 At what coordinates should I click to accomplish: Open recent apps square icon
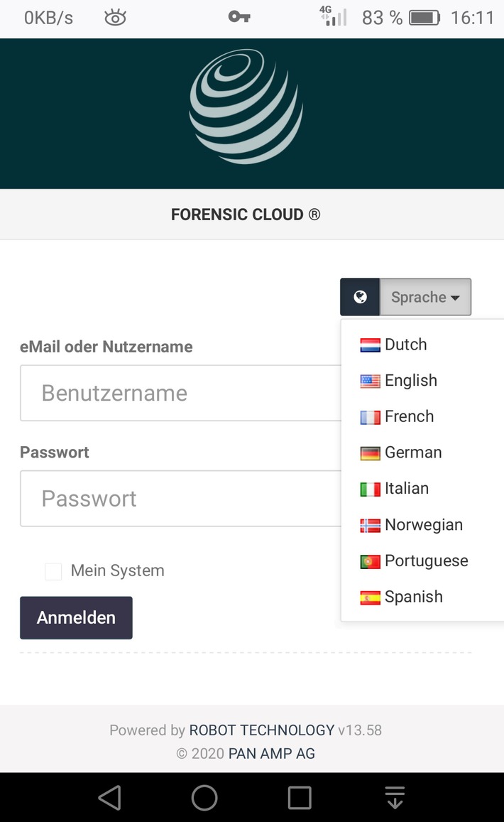point(299,798)
